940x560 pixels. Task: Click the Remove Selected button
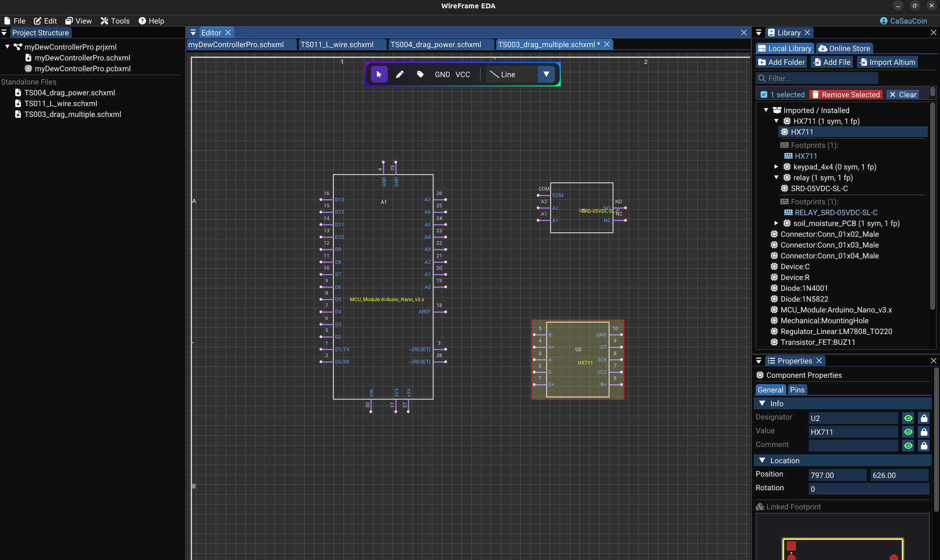point(846,94)
